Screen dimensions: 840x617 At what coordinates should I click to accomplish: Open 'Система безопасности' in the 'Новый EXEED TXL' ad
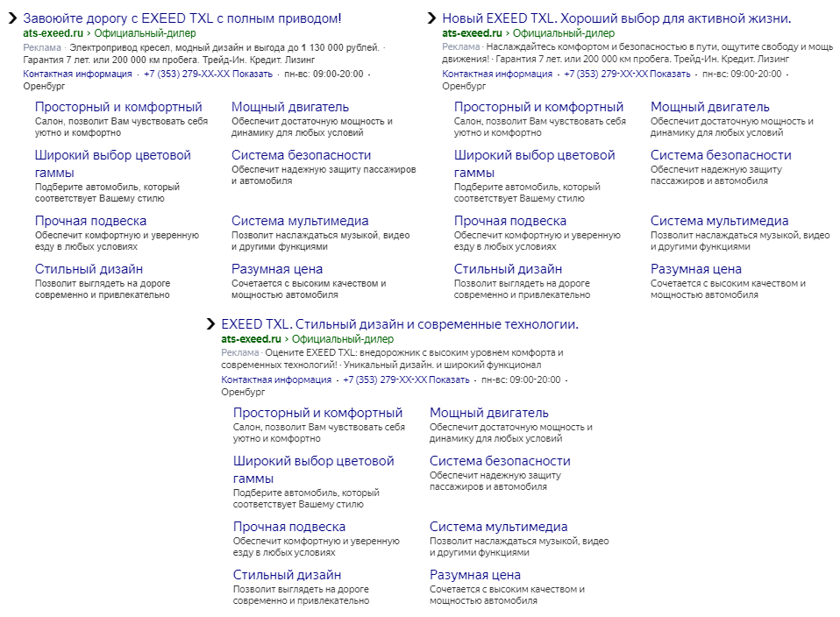coord(721,155)
